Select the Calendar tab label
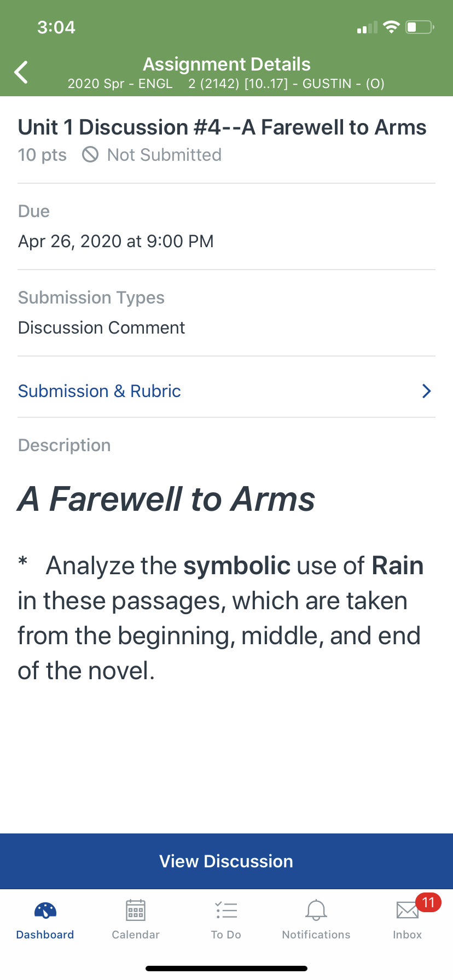453x980 pixels. [136, 935]
